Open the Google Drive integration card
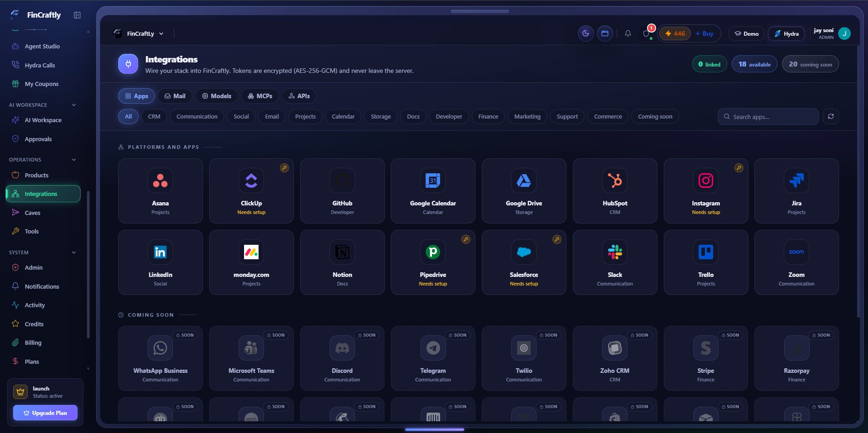Image resolution: width=868 pixels, height=433 pixels. pyautogui.click(x=524, y=191)
